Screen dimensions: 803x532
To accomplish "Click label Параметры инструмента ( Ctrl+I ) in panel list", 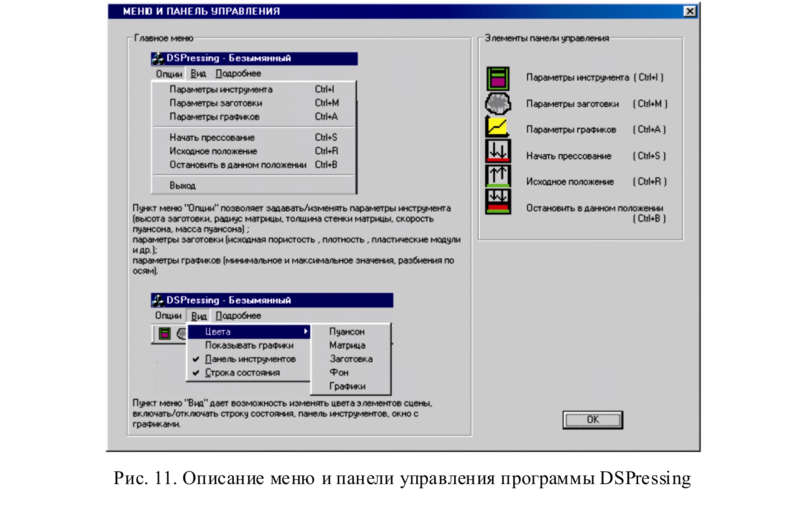I will click(594, 78).
